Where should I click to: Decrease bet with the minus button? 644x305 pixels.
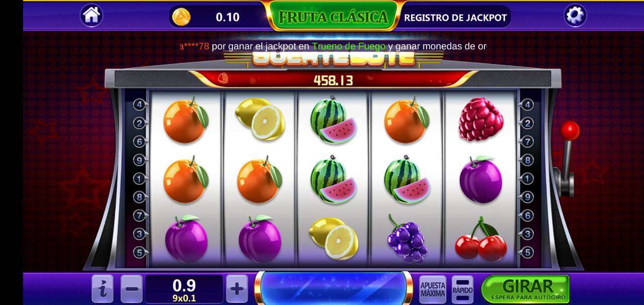point(131,289)
